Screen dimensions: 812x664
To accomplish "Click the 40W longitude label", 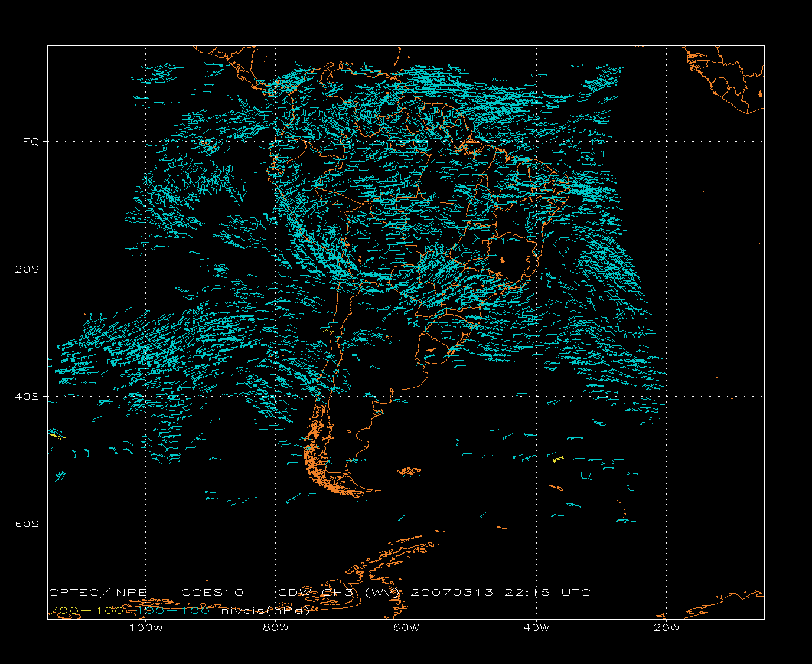I will pyautogui.click(x=536, y=627).
